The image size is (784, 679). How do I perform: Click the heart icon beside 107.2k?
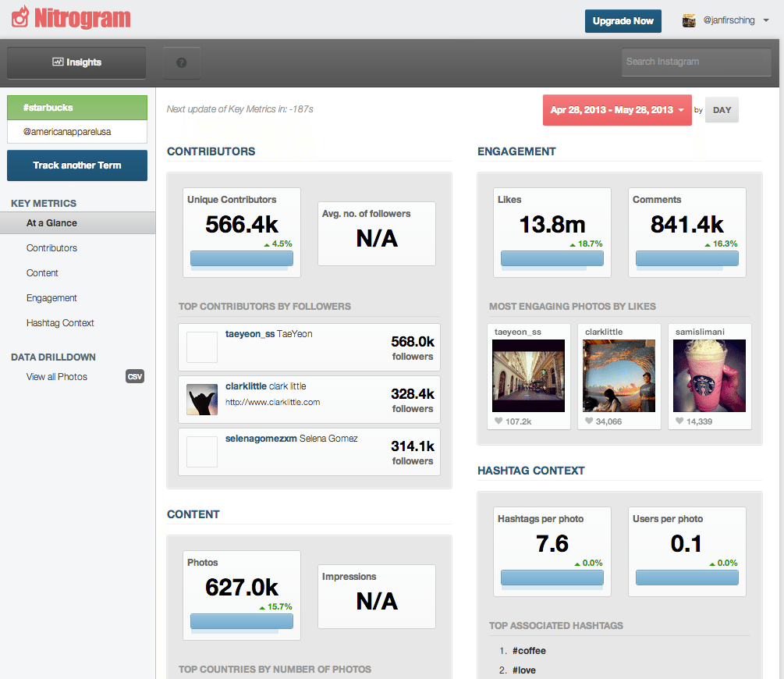[x=498, y=421]
